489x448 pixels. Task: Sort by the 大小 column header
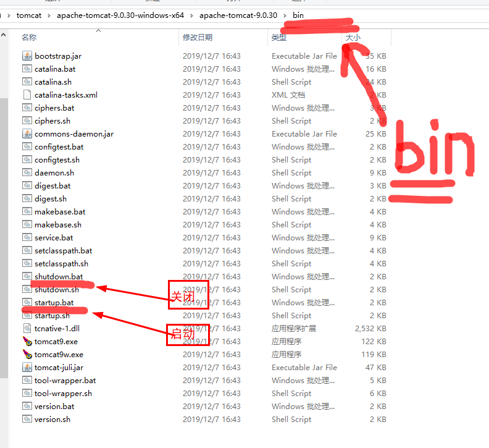pyautogui.click(x=353, y=38)
